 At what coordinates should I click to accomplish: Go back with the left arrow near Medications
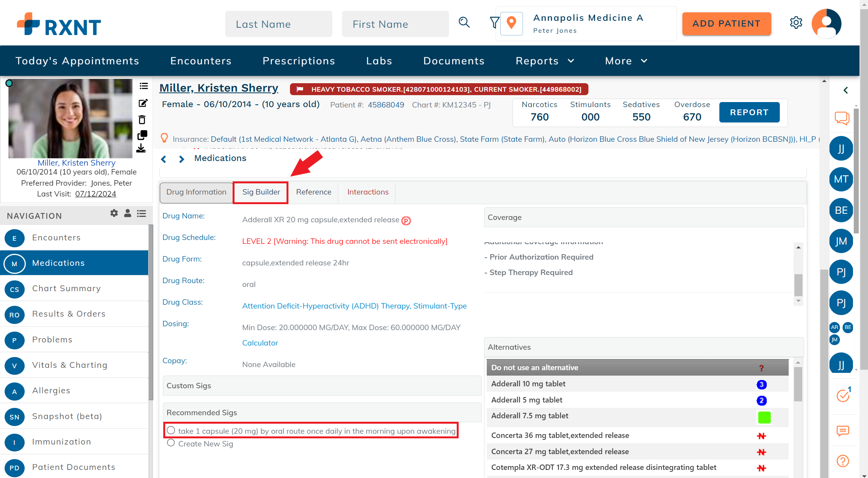[x=164, y=159]
